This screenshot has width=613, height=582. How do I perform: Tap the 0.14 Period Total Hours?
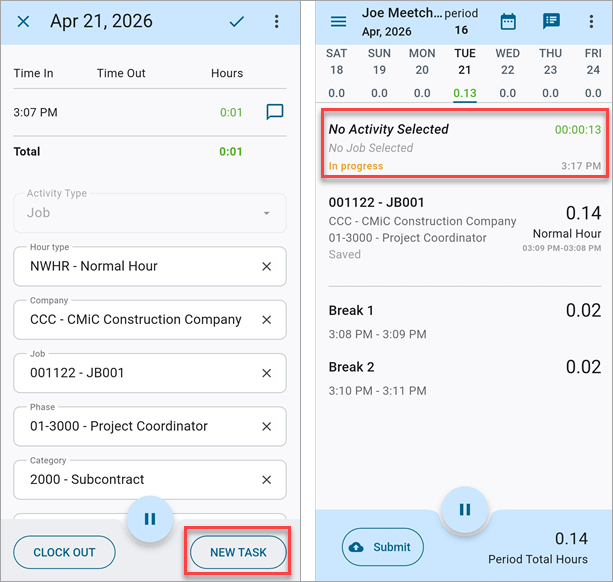click(x=572, y=539)
